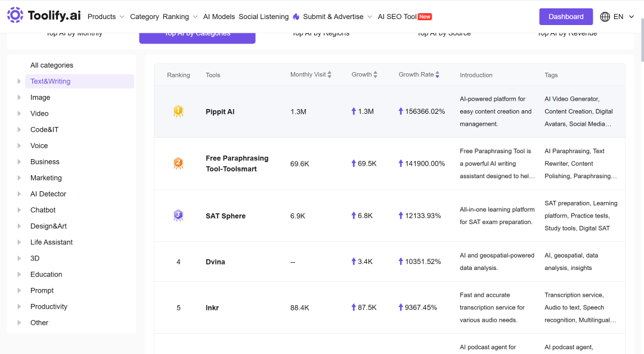The width and height of the screenshot is (644, 354).
Task: Click Pippit AI tags text
Action: pyautogui.click(x=578, y=111)
